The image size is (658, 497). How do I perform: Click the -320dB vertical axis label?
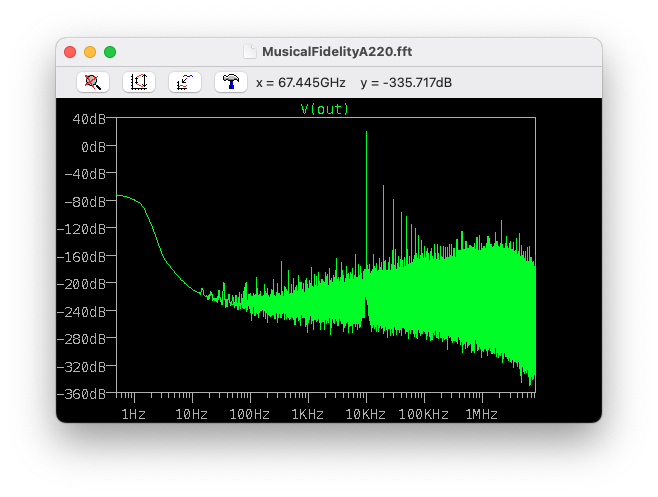pyautogui.click(x=81, y=367)
